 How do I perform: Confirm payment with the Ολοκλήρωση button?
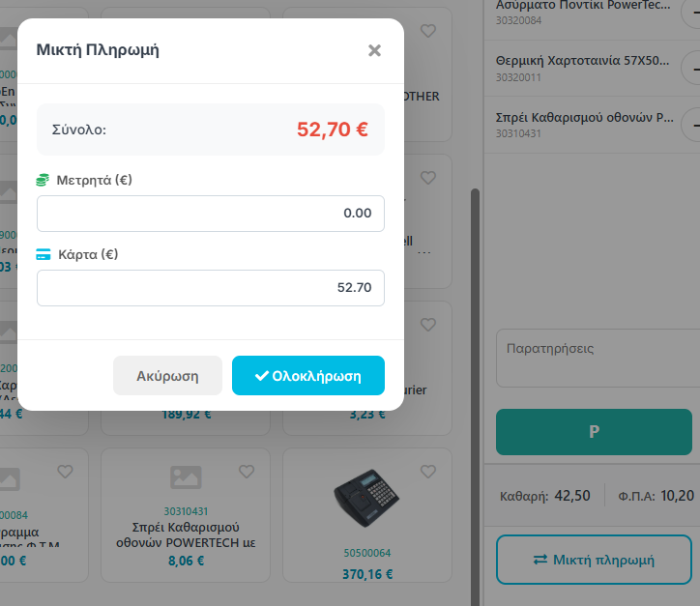point(308,376)
